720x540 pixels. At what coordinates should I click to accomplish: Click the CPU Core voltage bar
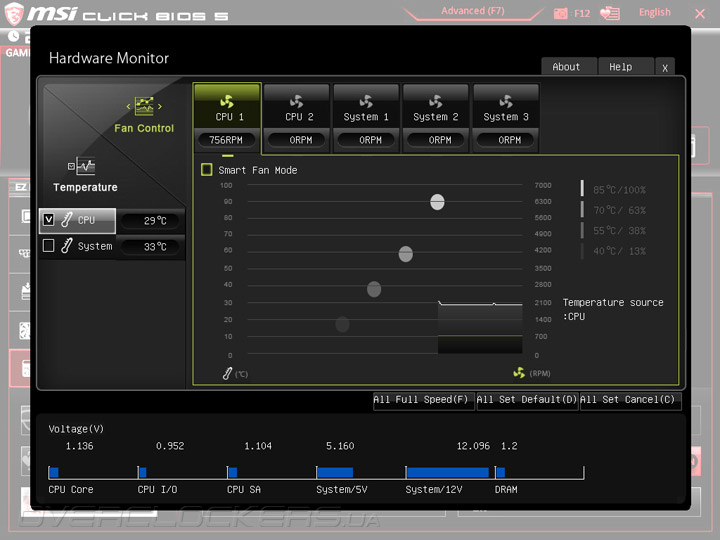(x=54, y=472)
